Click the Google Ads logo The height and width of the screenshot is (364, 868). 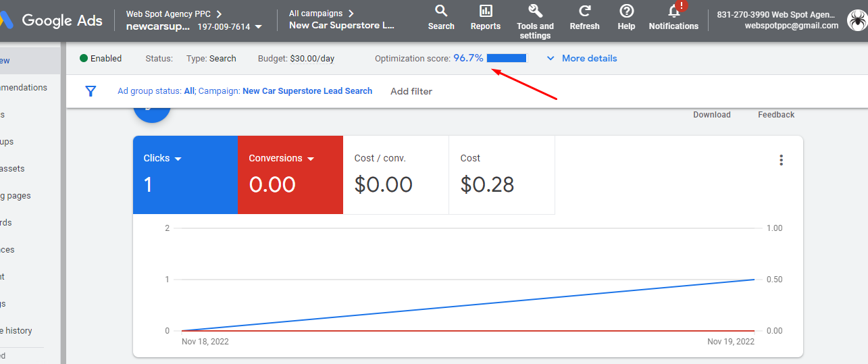[x=52, y=20]
